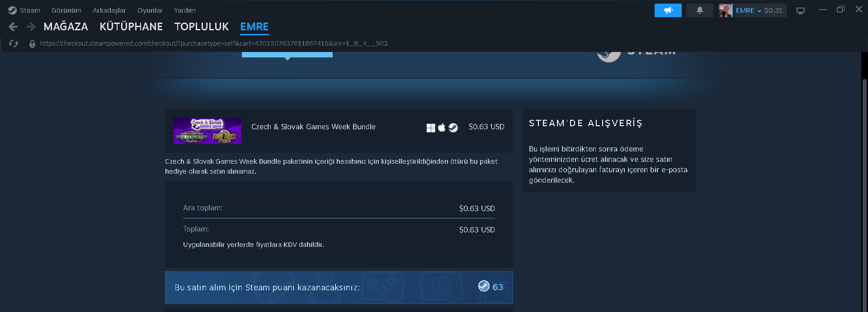
Task: Click the Ara toplam label
Action: click(x=203, y=208)
